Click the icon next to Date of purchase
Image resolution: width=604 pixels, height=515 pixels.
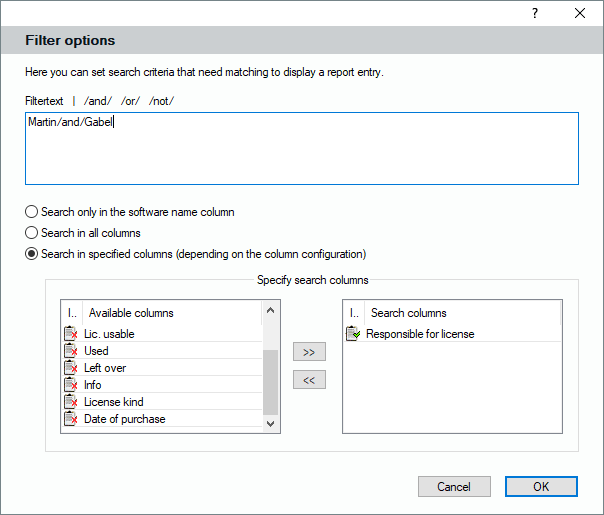point(71,419)
